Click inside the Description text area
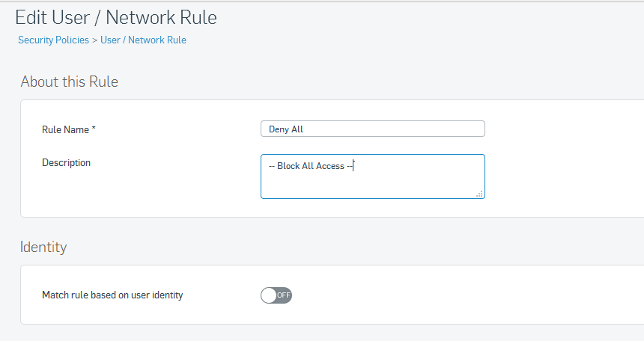644x341 pixels. [x=372, y=176]
